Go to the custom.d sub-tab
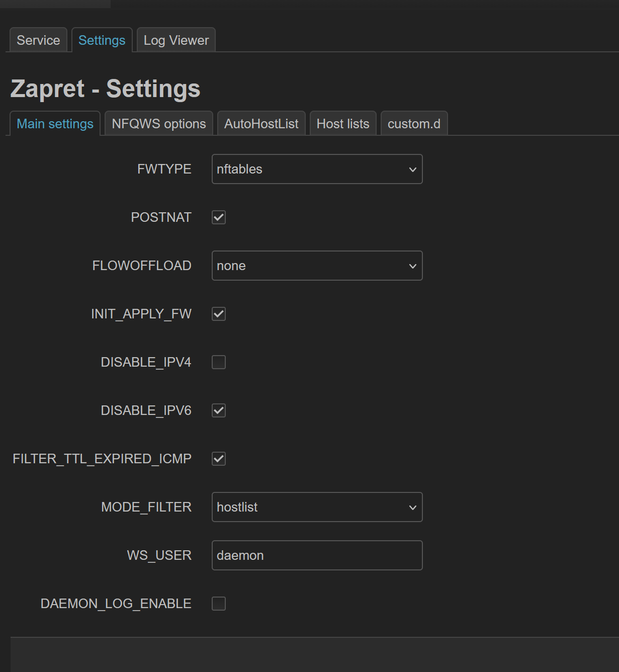 click(x=414, y=124)
